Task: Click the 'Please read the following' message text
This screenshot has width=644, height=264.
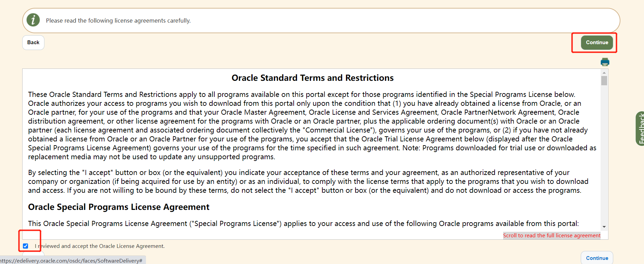Action: coord(118,21)
